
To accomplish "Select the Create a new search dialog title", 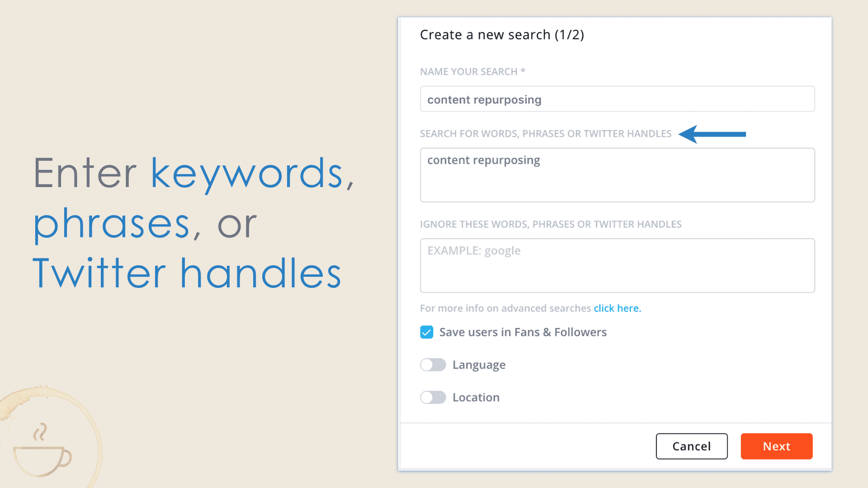I will click(x=502, y=35).
